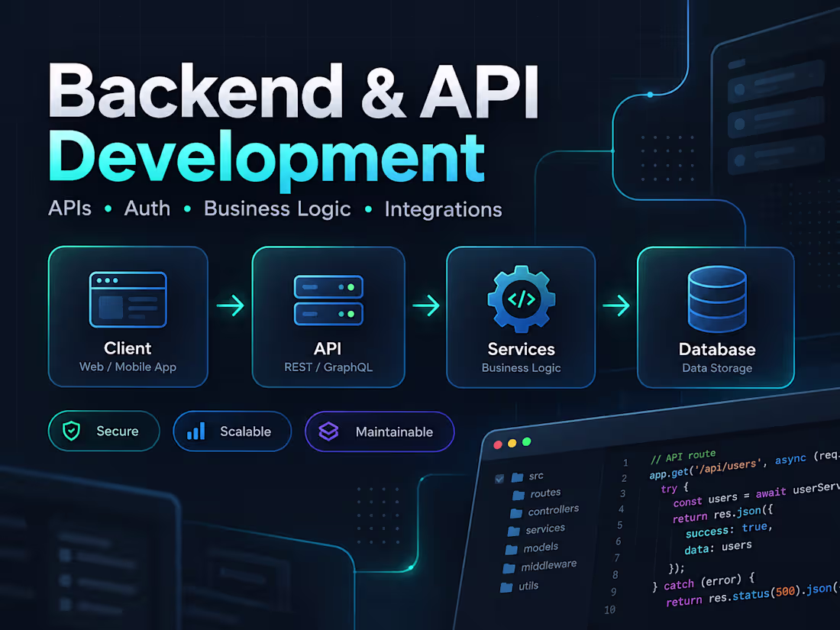Screen dimensions: 840x630
Task: Click the 'success: true,' code line
Action: 729,530
